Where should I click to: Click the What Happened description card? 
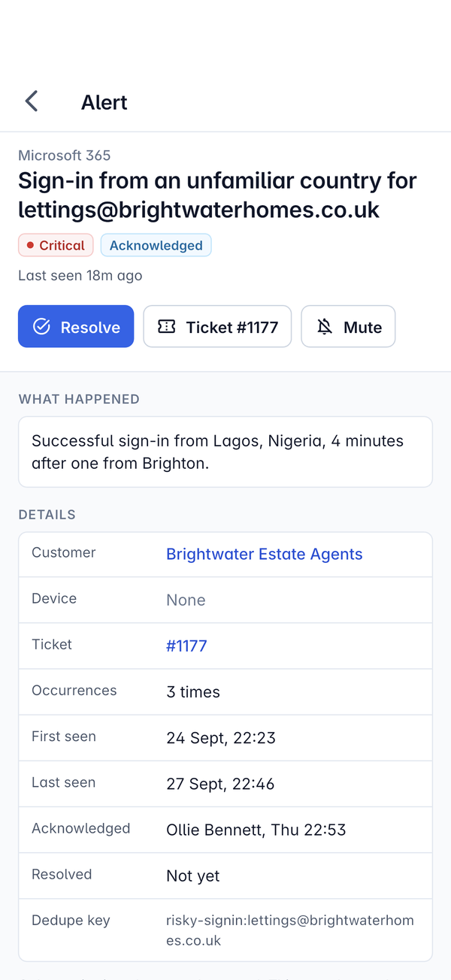click(x=225, y=452)
